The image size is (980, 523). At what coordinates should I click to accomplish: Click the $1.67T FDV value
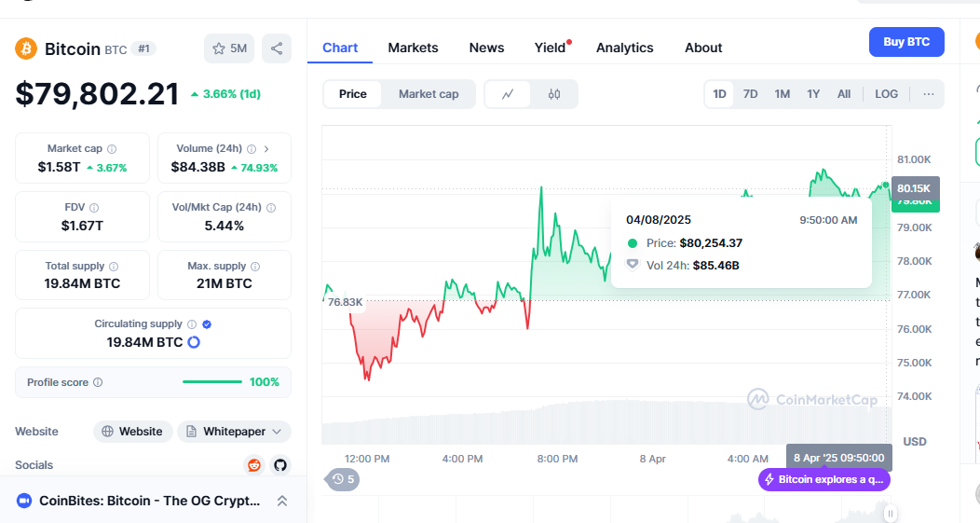coord(82,226)
